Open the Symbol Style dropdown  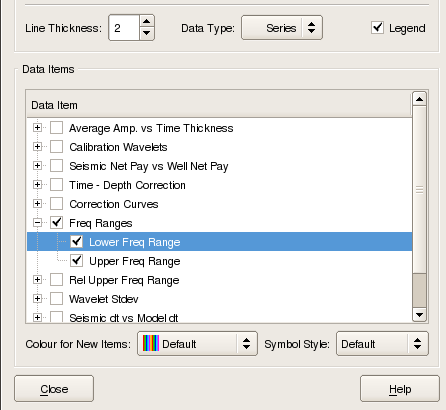(382, 343)
